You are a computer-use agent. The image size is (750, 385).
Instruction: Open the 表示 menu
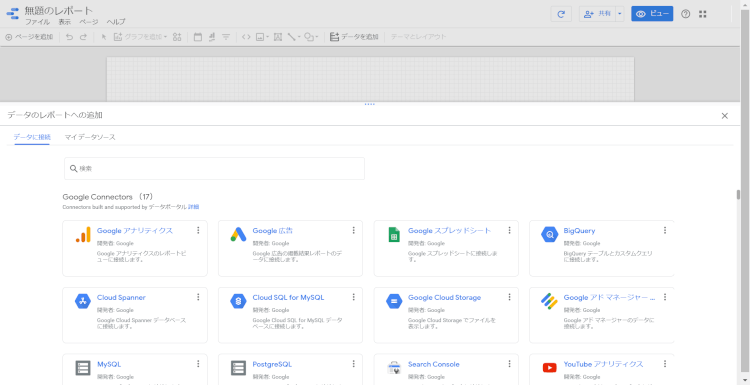click(x=65, y=22)
